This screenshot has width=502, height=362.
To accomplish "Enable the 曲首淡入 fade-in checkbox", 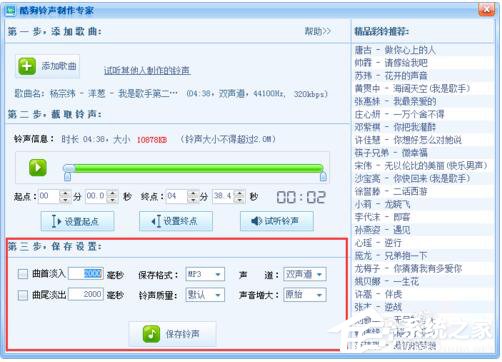I will [23, 274].
